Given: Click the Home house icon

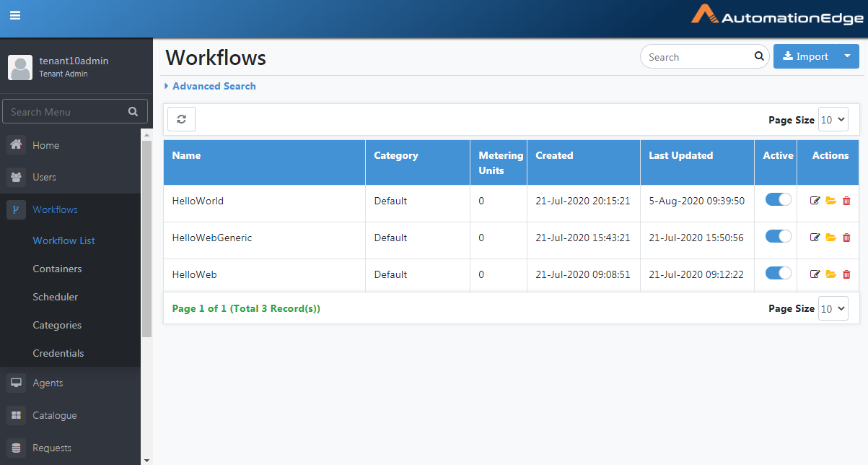Looking at the screenshot, I should [17, 144].
